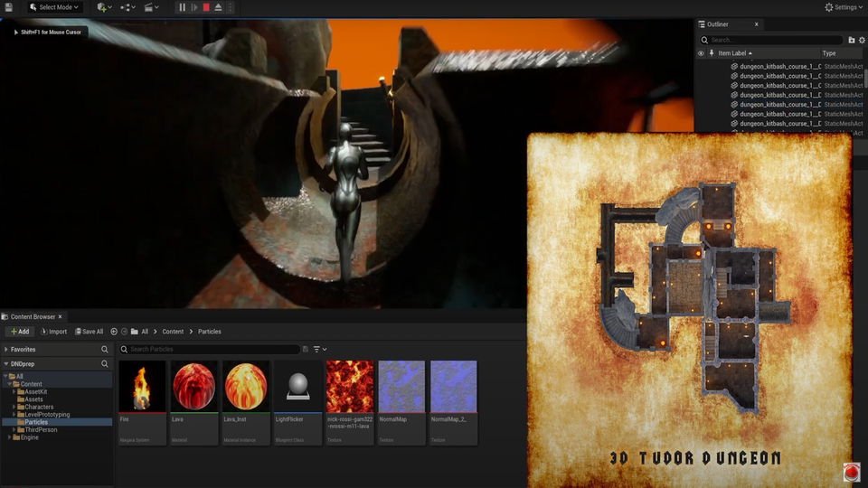Click the Add button in Content Browser
Viewport: 868px width, 488px height.
pos(20,332)
